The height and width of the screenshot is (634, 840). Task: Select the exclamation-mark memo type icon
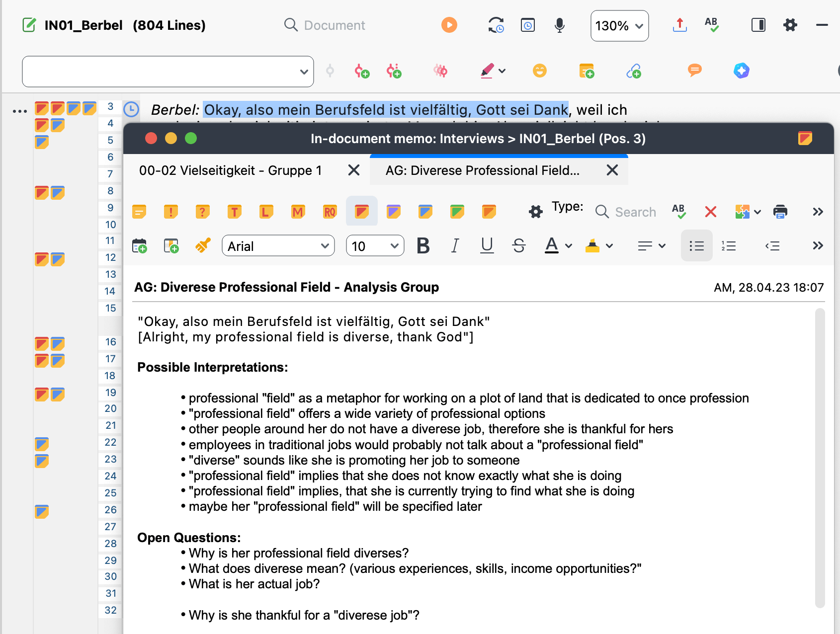tap(171, 211)
